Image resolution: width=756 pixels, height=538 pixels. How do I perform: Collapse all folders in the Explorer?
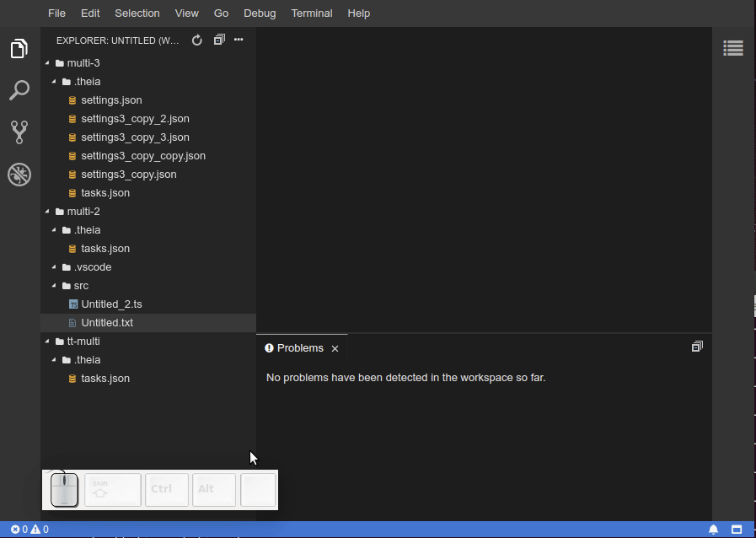tap(219, 40)
